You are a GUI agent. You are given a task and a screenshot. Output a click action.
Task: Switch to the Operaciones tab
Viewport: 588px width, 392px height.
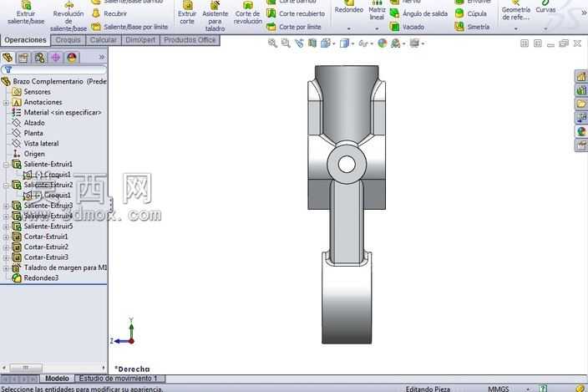[25, 40]
